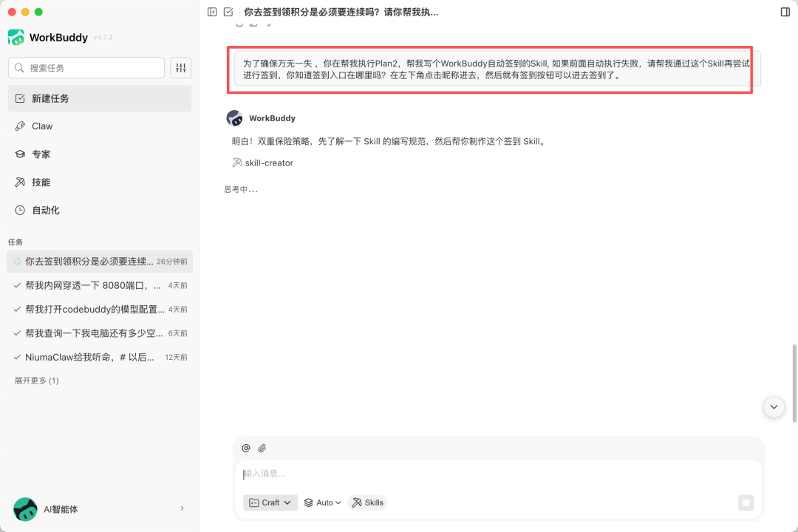Click the user message bubble about Plan2

[x=497, y=69]
